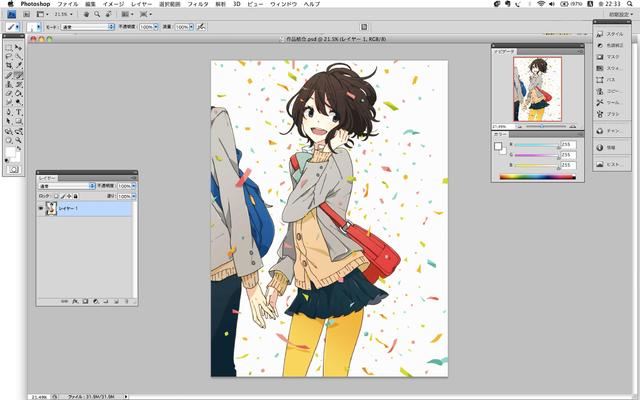This screenshot has width=640, height=400.
Task: Open the layer blend mode dropdown
Action: [x=66, y=185]
